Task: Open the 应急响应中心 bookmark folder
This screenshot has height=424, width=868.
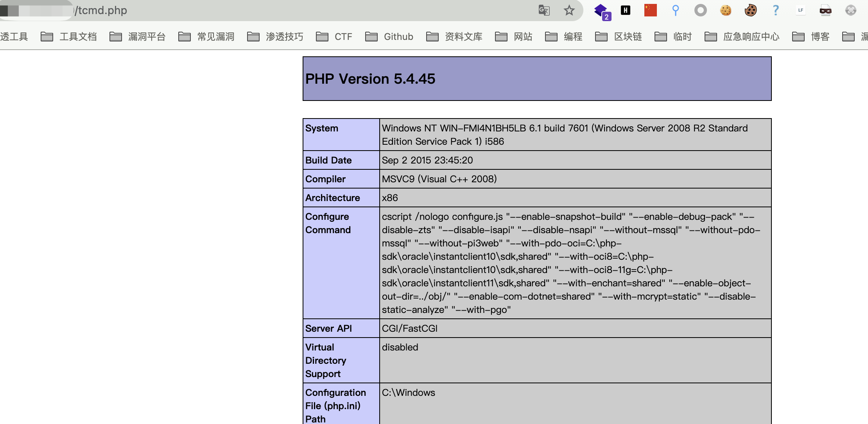Action: (742, 37)
